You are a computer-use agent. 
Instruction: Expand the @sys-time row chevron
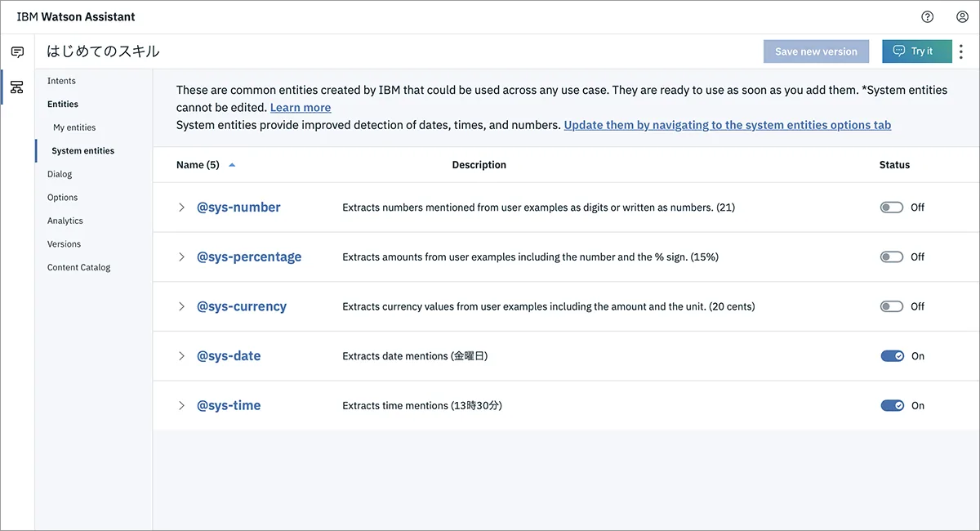182,405
